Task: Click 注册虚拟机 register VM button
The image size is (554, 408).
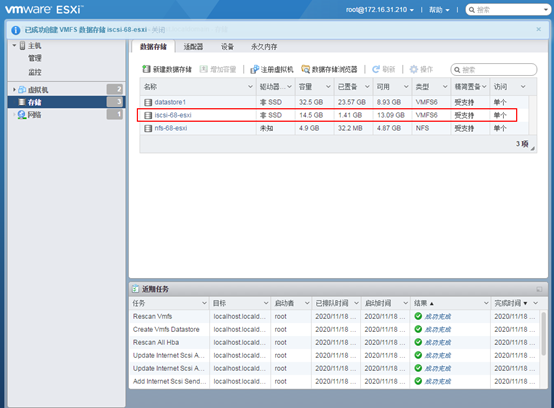Action: point(272,69)
